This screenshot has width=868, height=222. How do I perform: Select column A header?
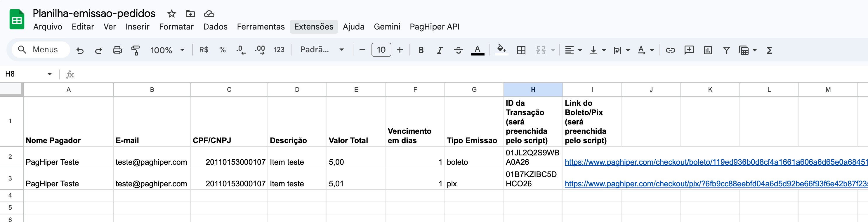(x=68, y=90)
